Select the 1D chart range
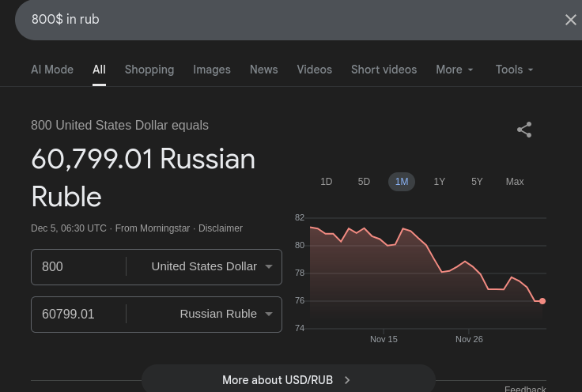 point(327,182)
